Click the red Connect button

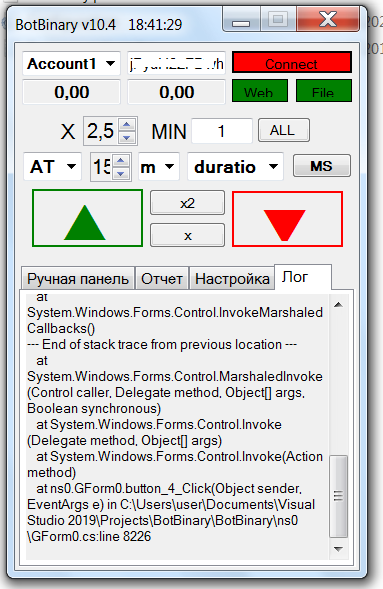(292, 62)
